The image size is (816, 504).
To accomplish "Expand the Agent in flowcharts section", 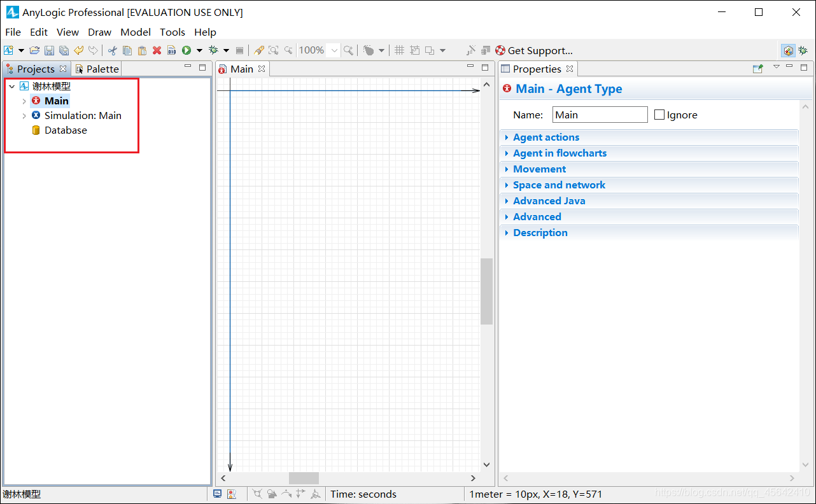I will pos(649,153).
